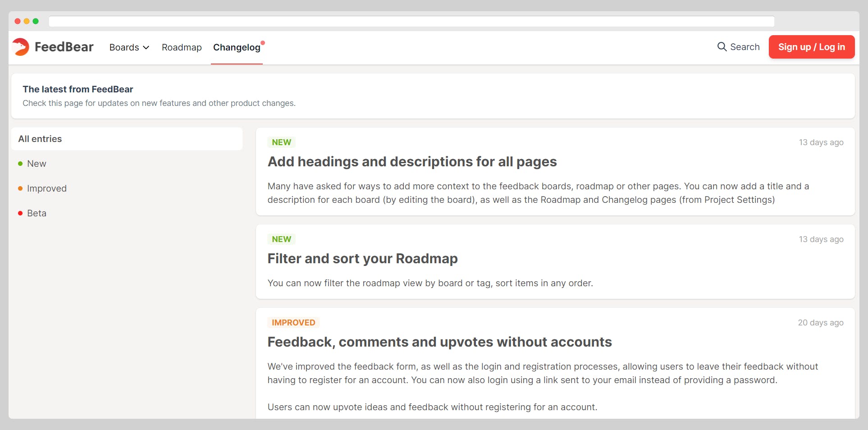Click the 'Check this page for updates' description

(159, 103)
